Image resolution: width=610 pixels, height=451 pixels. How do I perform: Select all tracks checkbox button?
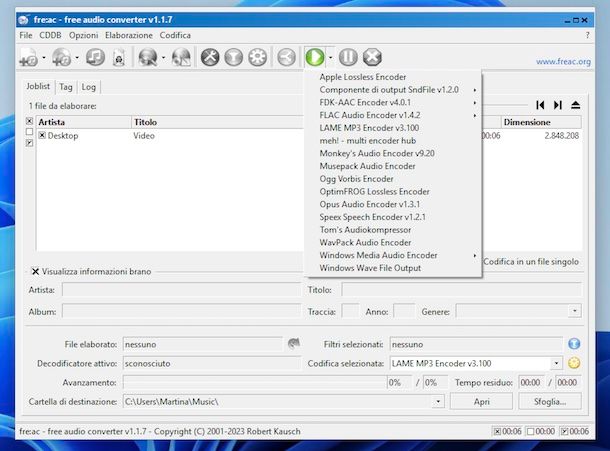click(29, 121)
